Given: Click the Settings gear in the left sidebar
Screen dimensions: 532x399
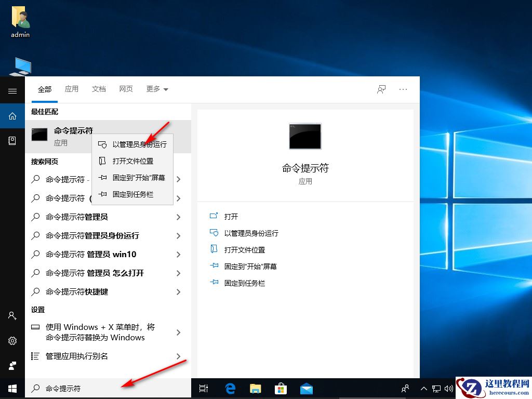Looking at the screenshot, I should coord(12,341).
